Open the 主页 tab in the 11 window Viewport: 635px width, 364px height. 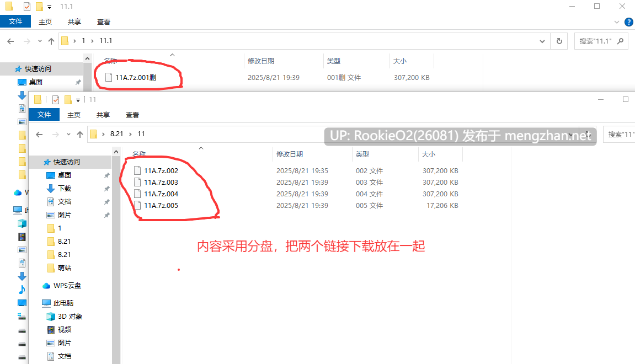tap(74, 115)
